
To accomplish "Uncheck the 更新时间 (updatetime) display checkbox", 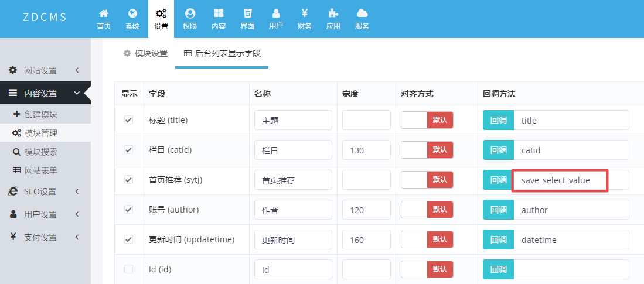I will click(128, 239).
